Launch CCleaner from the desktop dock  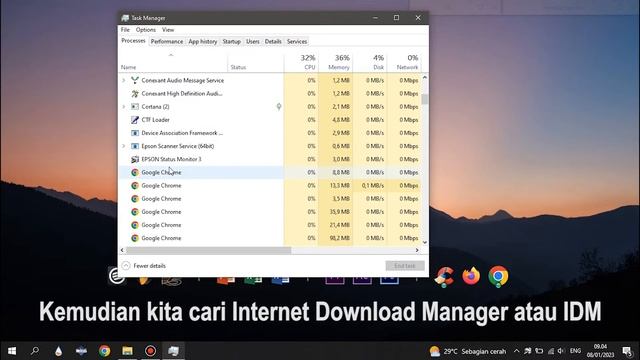coord(444,277)
